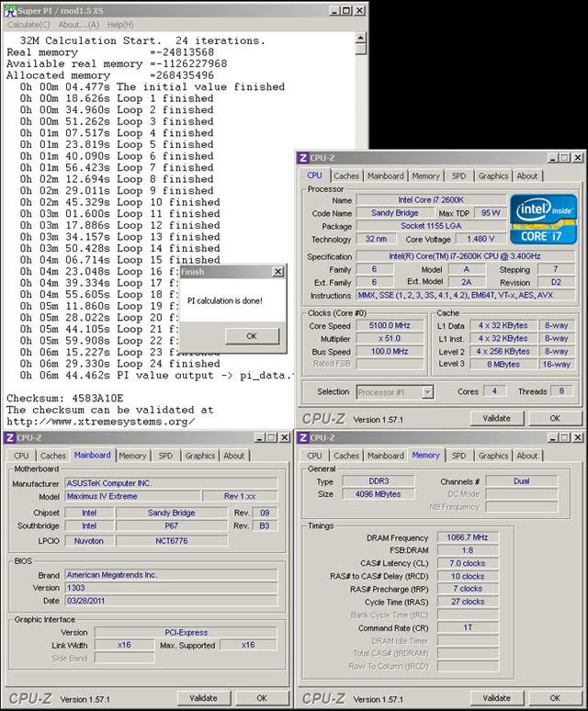Click the Core Speed value 5100.0 MHz
The image size is (588, 711).
[x=390, y=325]
